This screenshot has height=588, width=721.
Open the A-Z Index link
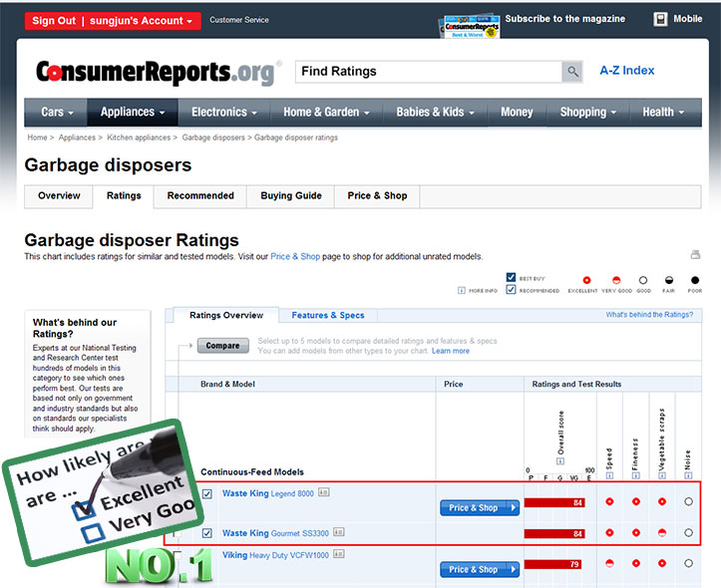[x=626, y=71]
